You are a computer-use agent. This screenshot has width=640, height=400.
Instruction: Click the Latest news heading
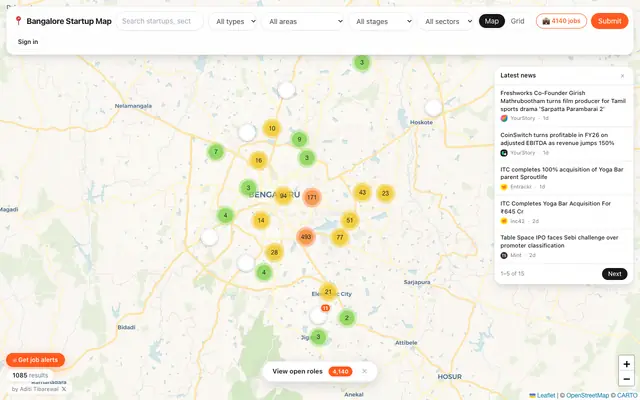click(518, 76)
